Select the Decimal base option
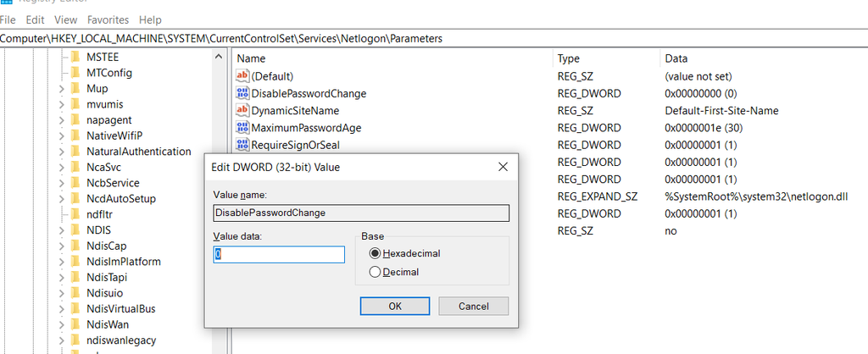 (376, 272)
